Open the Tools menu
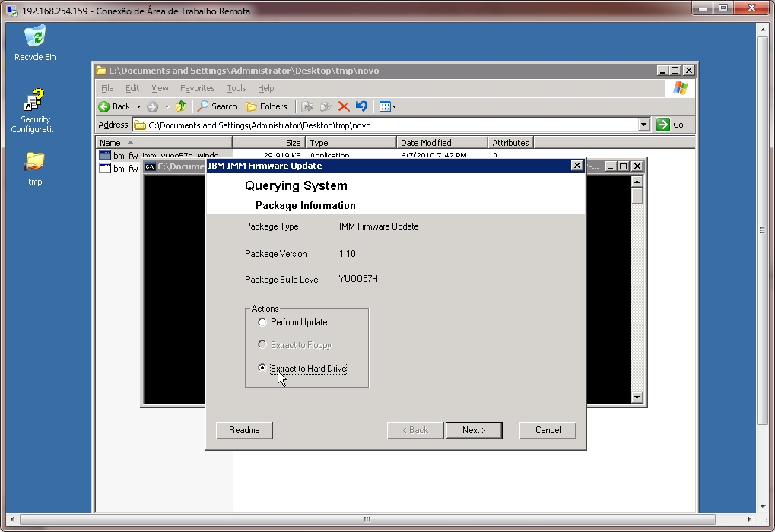This screenshot has width=775, height=532. click(x=236, y=88)
